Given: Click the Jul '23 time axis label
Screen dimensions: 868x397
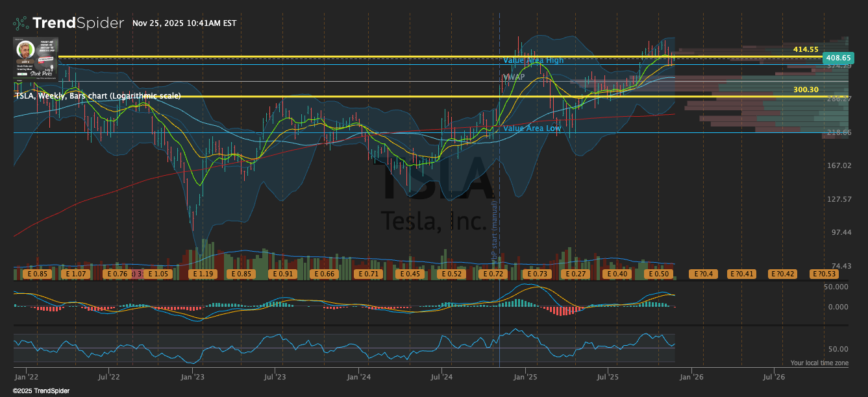Looking at the screenshot, I should coord(275,376).
